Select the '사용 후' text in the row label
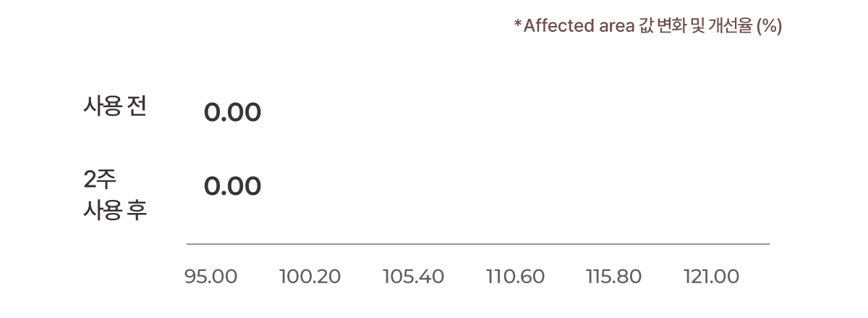Image resolution: width=868 pixels, height=318 pixels. point(115,212)
